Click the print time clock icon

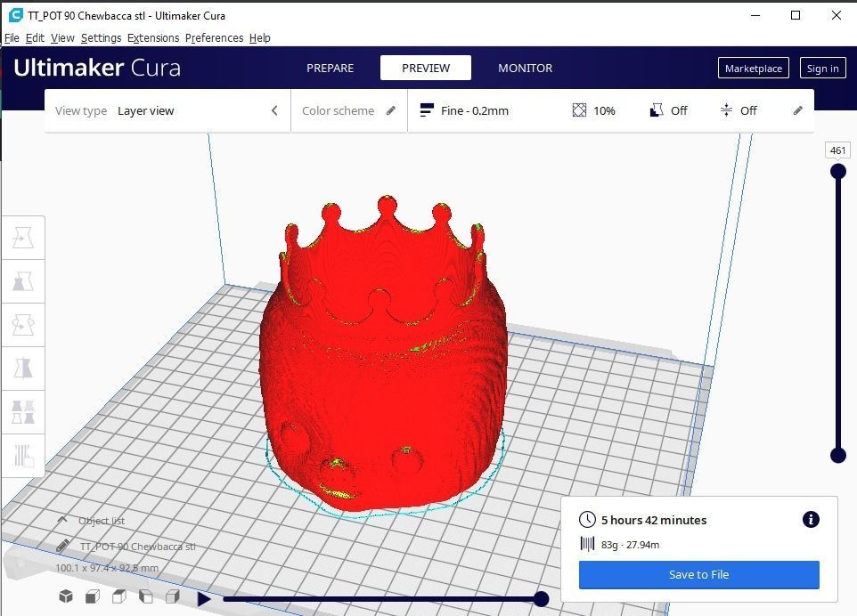587,519
